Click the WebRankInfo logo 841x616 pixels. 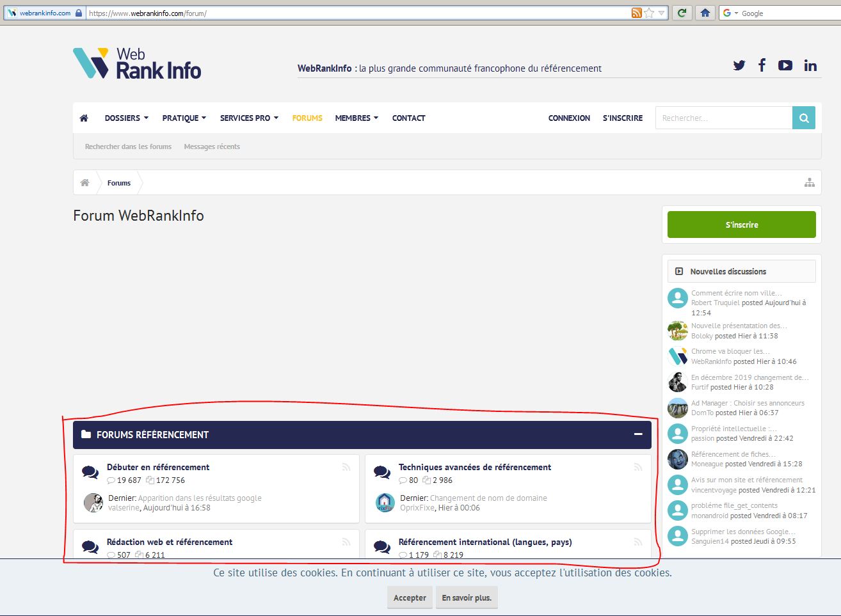(x=137, y=63)
